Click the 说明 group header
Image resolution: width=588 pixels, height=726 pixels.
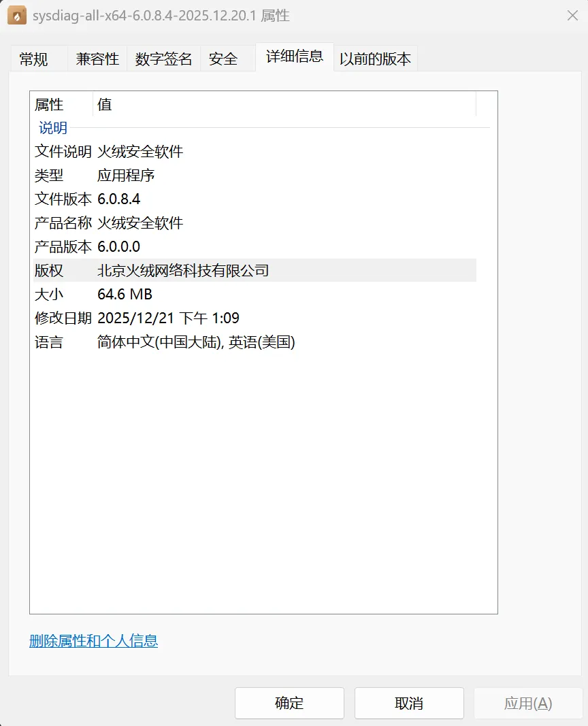click(x=52, y=127)
